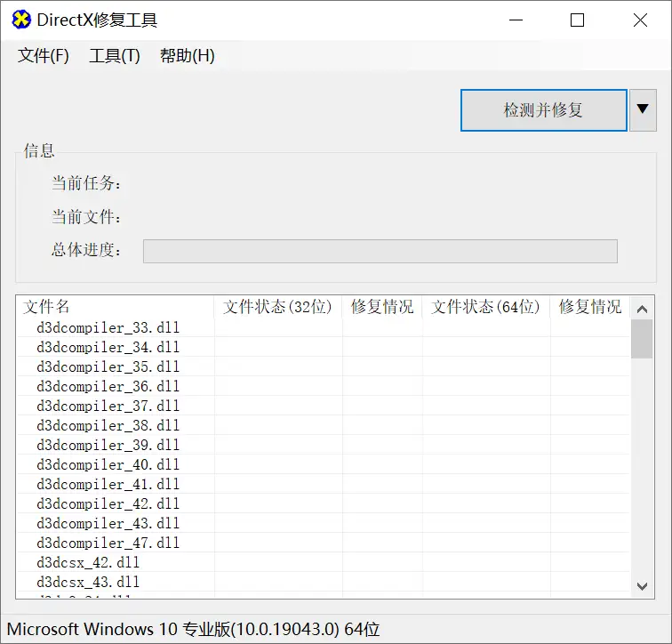Click the 文件状态(64位) column header
672x644 pixels.
click(485, 307)
